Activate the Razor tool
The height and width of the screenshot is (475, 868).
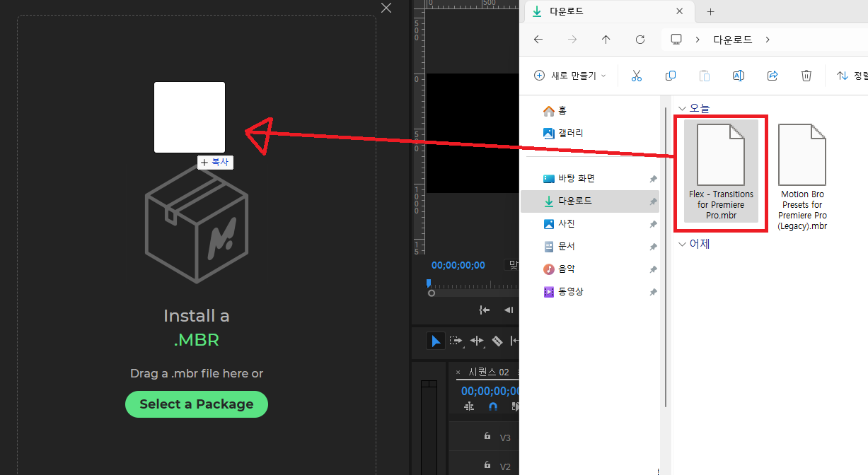click(497, 341)
